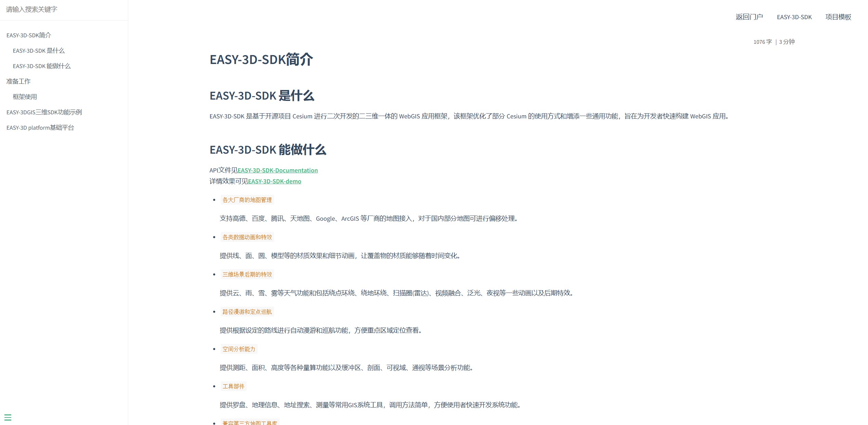Click the 1076 字 word count text
This screenshot has height=425, width=868.
763,42
